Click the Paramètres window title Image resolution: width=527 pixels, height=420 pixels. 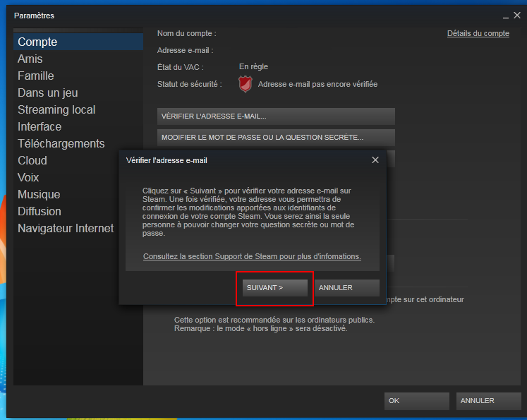tap(34, 16)
